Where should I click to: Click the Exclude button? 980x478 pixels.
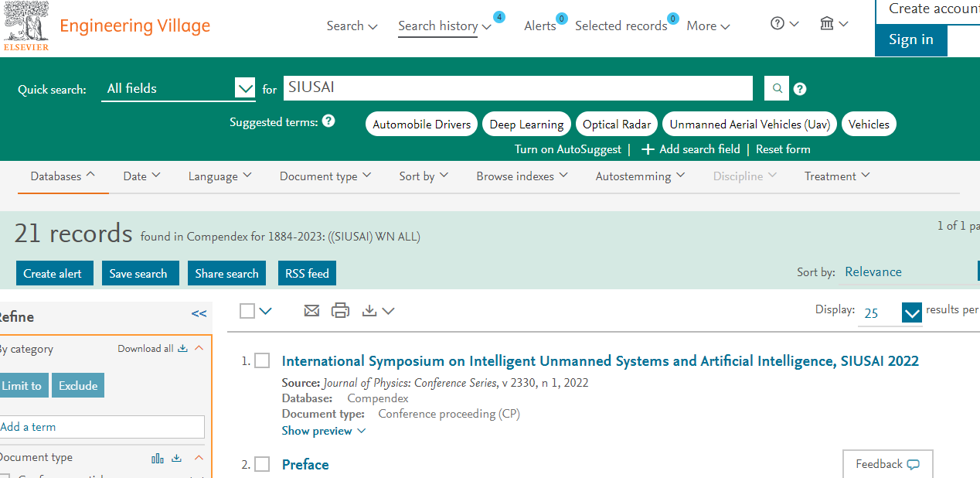point(78,385)
